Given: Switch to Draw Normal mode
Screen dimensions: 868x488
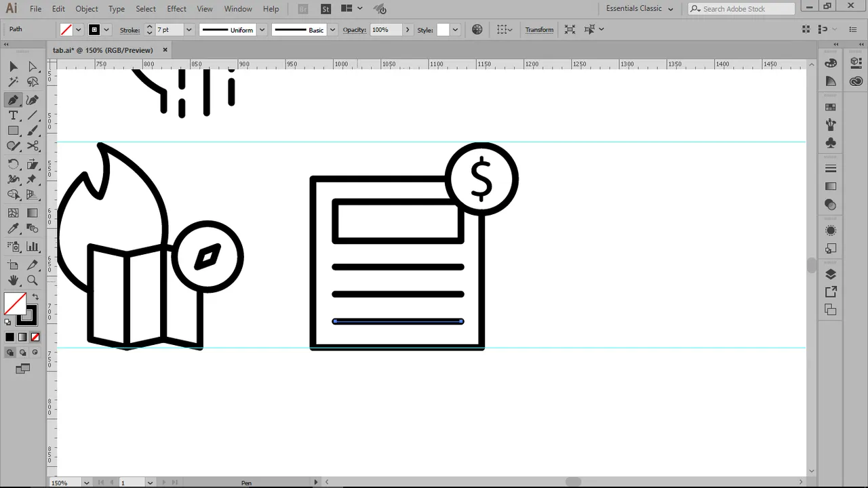Looking at the screenshot, I should [10, 352].
